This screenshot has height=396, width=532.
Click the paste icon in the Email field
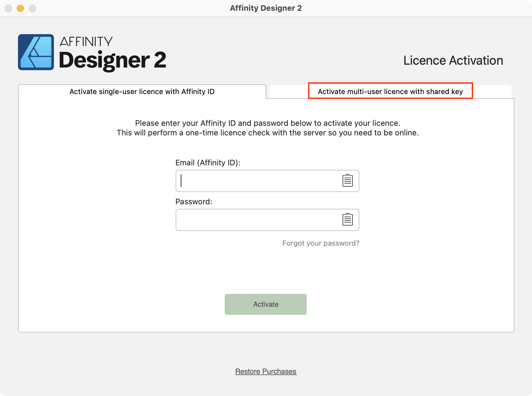pyautogui.click(x=347, y=181)
